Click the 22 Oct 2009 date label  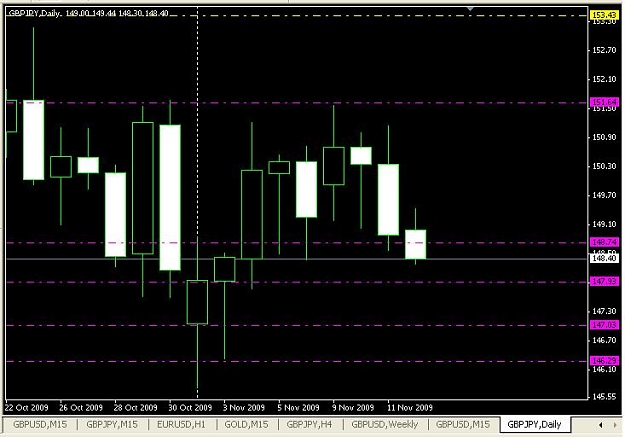pos(26,407)
